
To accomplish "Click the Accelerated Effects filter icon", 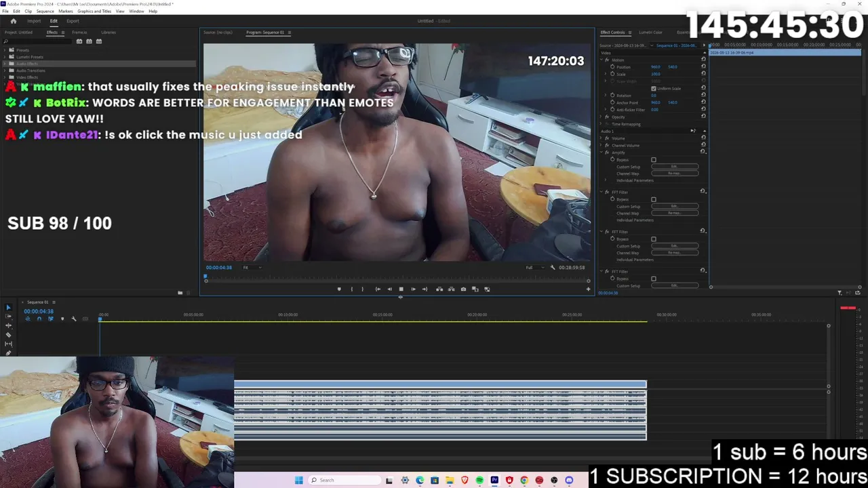I will 79,41.
